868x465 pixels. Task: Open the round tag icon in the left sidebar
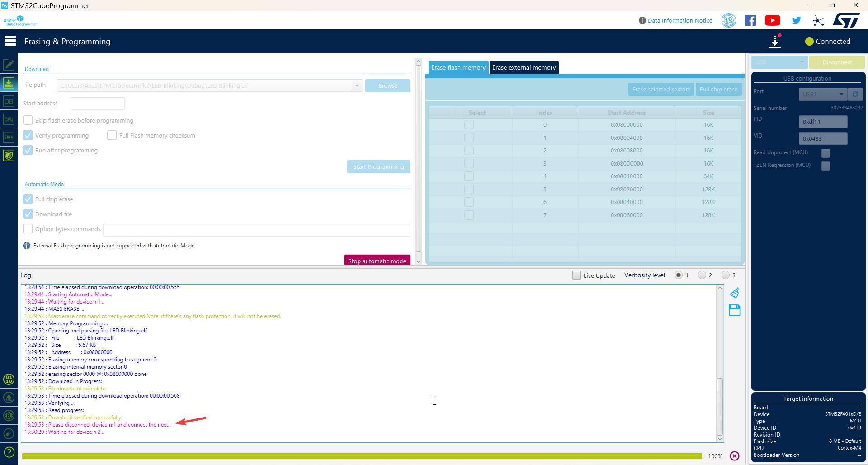pyautogui.click(x=9, y=434)
